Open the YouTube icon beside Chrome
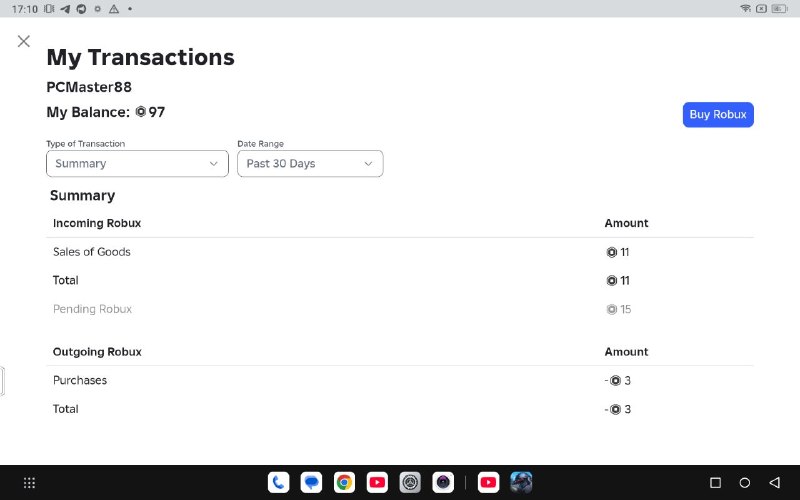 (x=378, y=482)
